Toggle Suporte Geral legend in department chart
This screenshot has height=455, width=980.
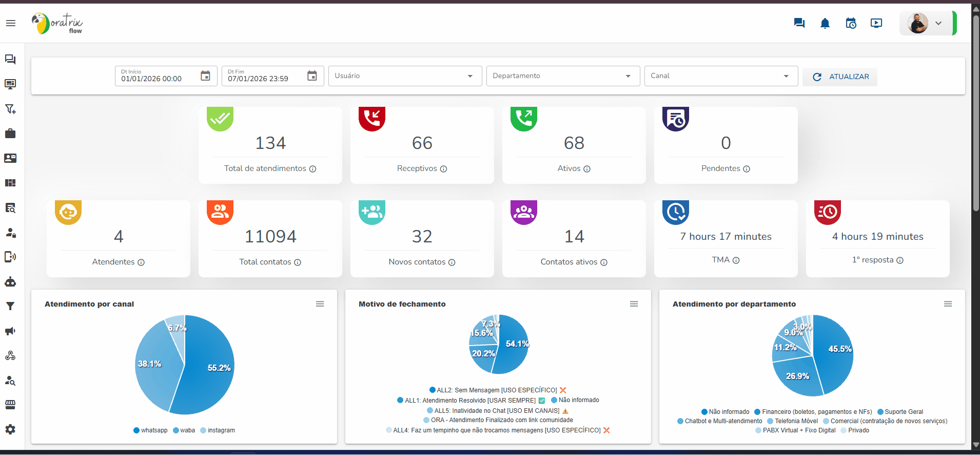(x=900, y=412)
